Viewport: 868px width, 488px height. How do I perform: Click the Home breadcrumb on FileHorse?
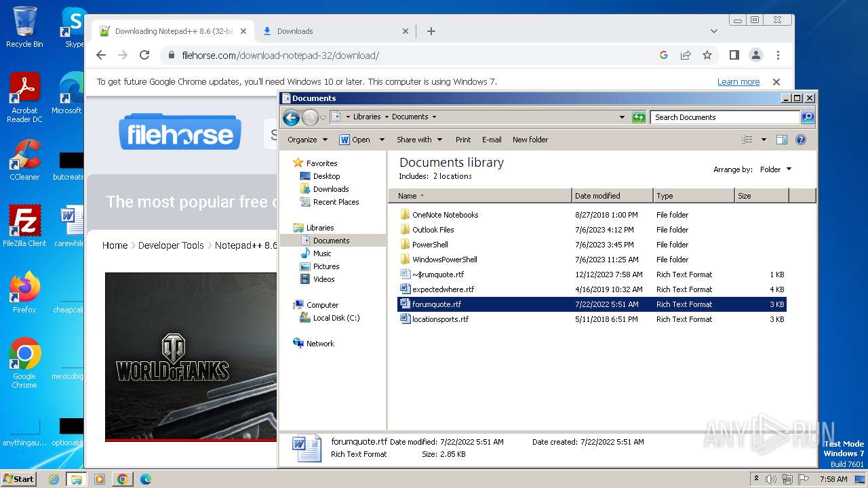pyautogui.click(x=115, y=245)
